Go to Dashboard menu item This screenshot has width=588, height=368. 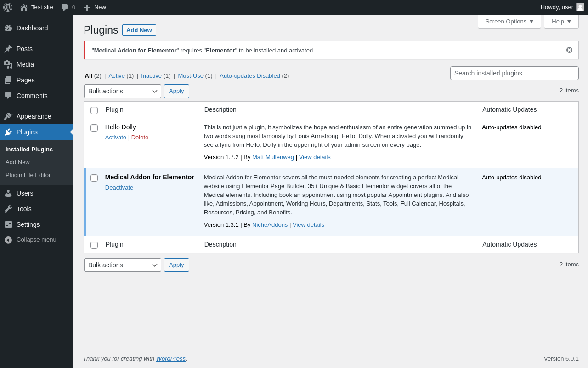pos(32,28)
